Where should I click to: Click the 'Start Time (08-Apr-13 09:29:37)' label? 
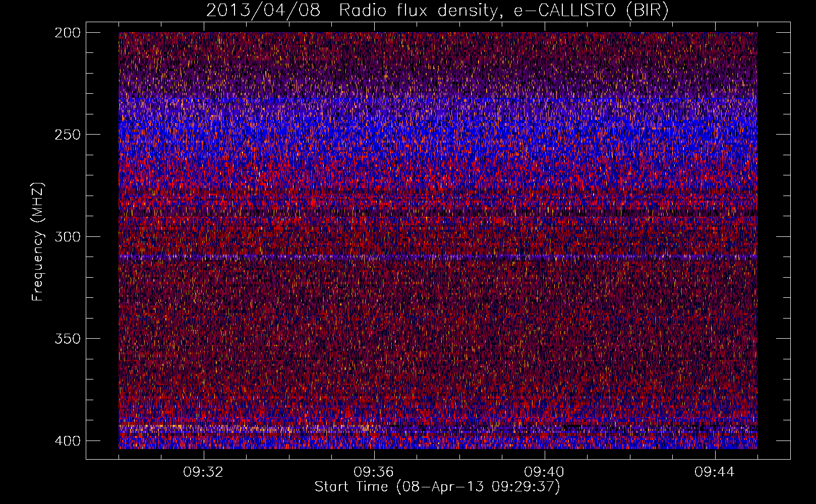coord(437,487)
